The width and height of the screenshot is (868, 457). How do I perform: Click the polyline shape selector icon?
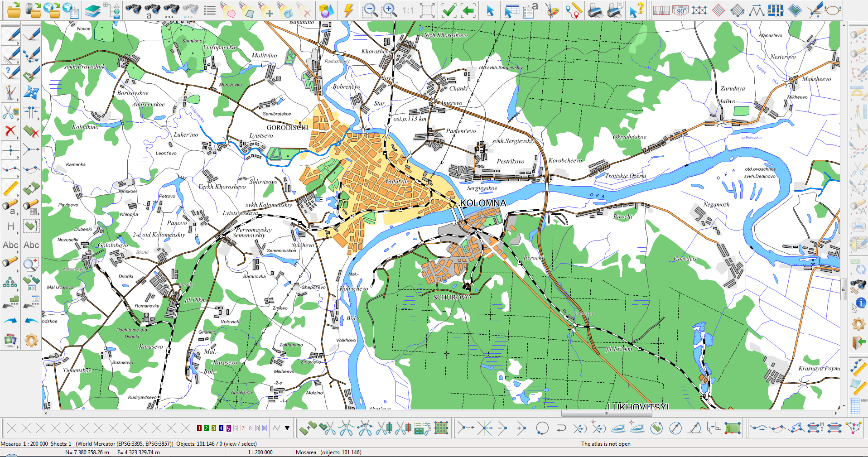(276, 428)
